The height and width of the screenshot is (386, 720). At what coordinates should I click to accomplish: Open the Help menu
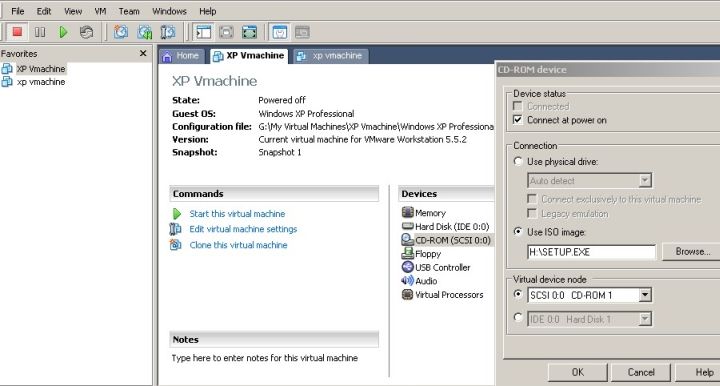pos(208,11)
